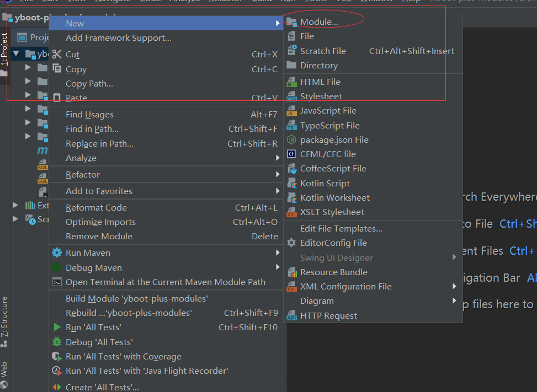Image resolution: width=537 pixels, height=392 pixels.
Task: Open the Run Maven submenu arrow
Action: 278,253
